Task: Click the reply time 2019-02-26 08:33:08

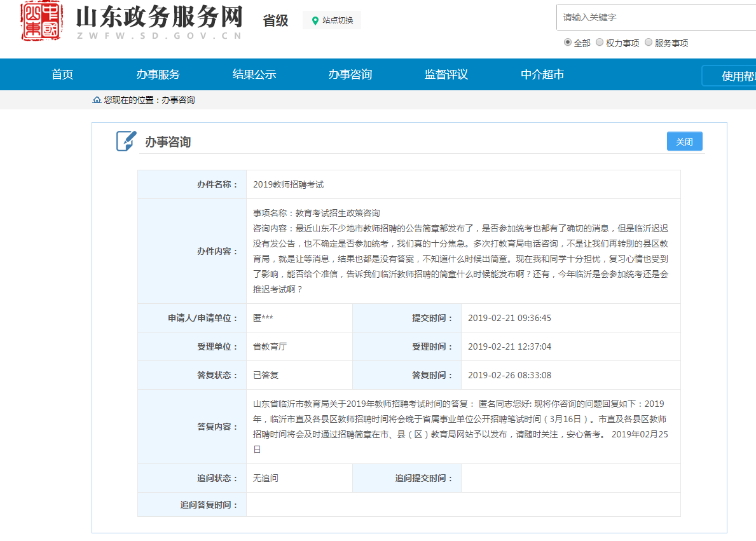Action: click(509, 374)
